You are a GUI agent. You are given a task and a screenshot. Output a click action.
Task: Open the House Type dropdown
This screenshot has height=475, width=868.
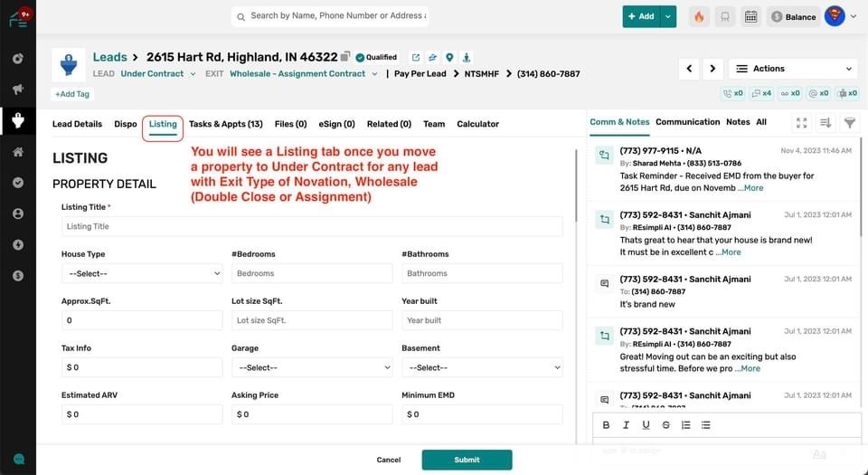pos(141,273)
